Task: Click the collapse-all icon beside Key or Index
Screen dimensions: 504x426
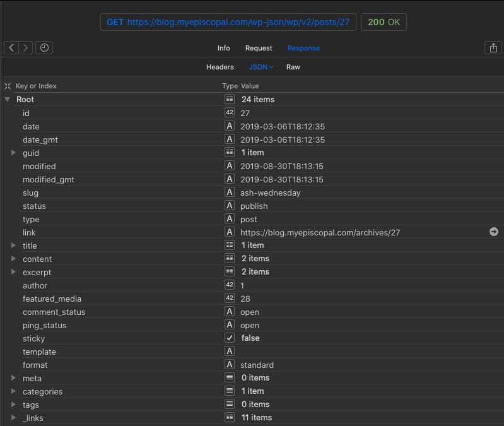Action: [x=8, y=86]
